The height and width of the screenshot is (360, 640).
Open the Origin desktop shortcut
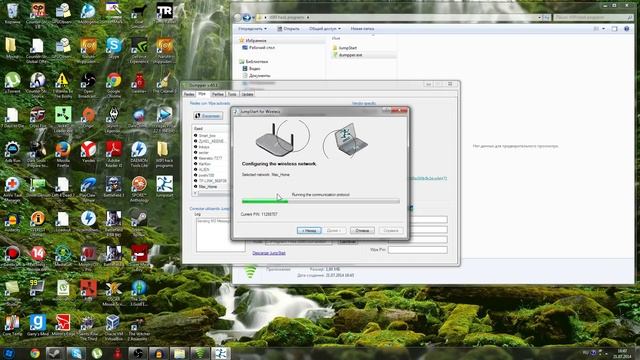88,118
